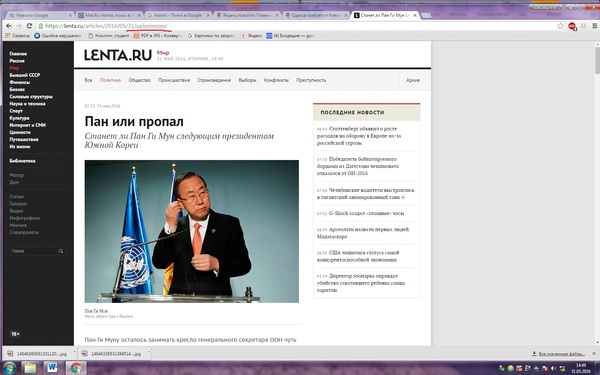Switch to the Одесса требует tab
The image size is (600, 375).
click(x=316, y=15)
